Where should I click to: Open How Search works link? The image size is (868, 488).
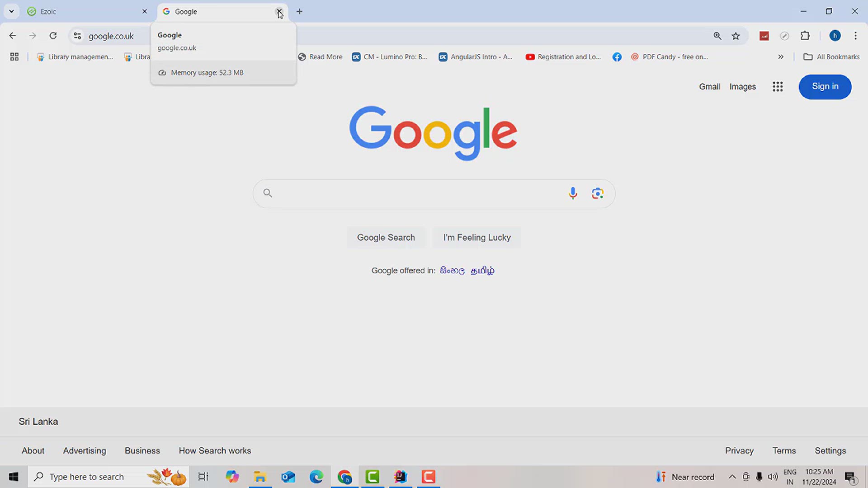click(x=215, y=450)
